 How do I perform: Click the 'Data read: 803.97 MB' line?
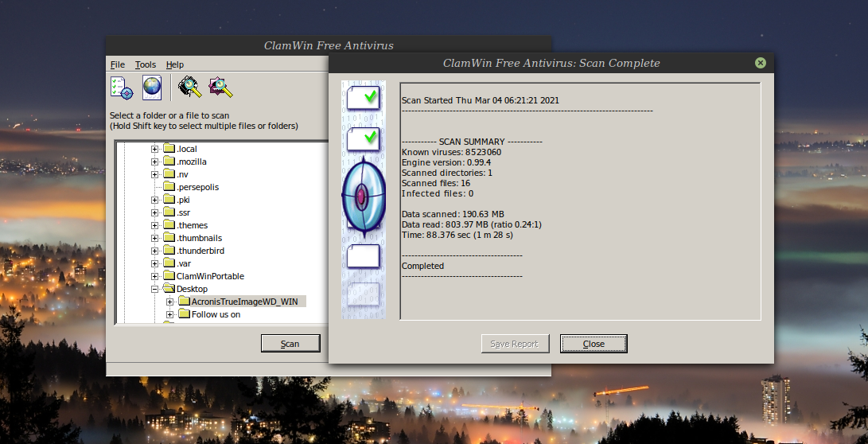pyautogui.click(x=472, y=224)
